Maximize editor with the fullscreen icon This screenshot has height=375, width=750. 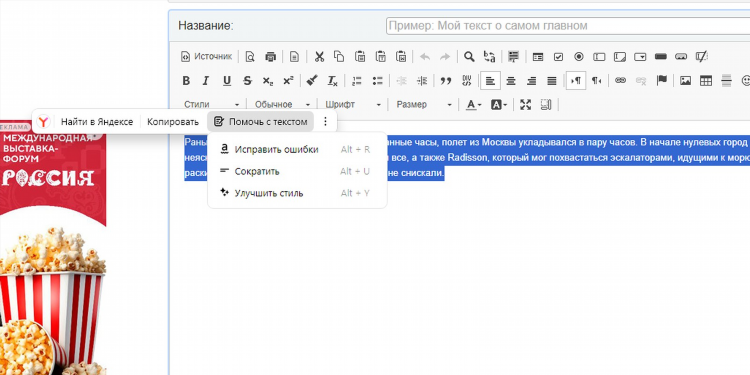pos(526,104)
